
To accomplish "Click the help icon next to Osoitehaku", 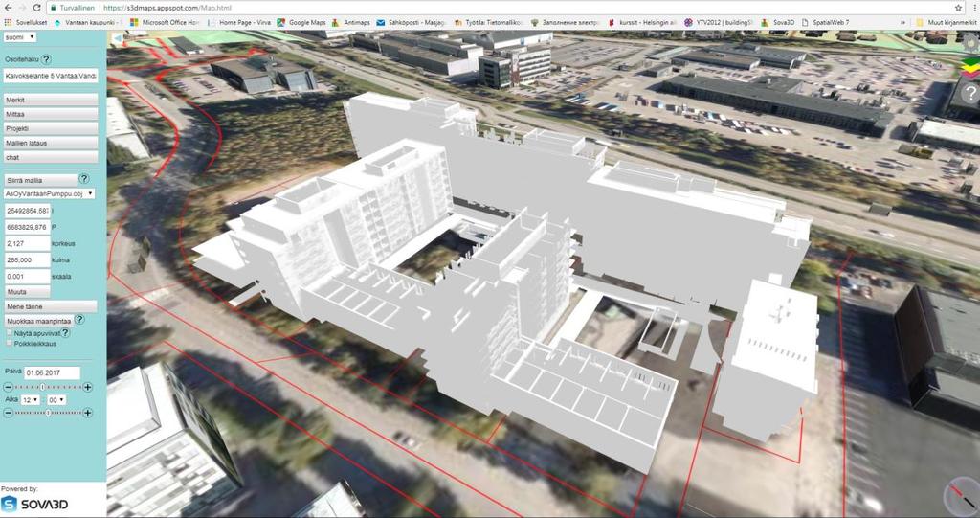I will point(46,59).
